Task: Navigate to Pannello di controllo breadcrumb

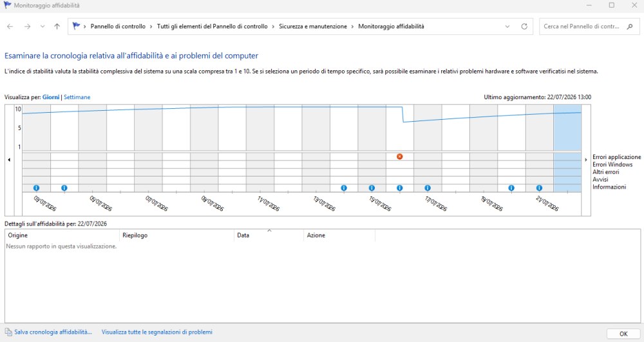Action: click(x=118, y=26)
